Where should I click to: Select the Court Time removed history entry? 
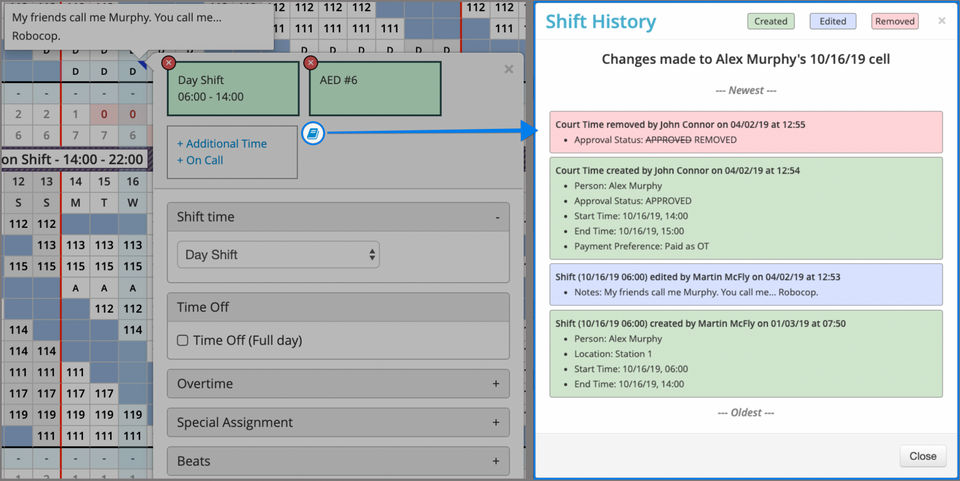pyautogui.click(x=746, y=132)
